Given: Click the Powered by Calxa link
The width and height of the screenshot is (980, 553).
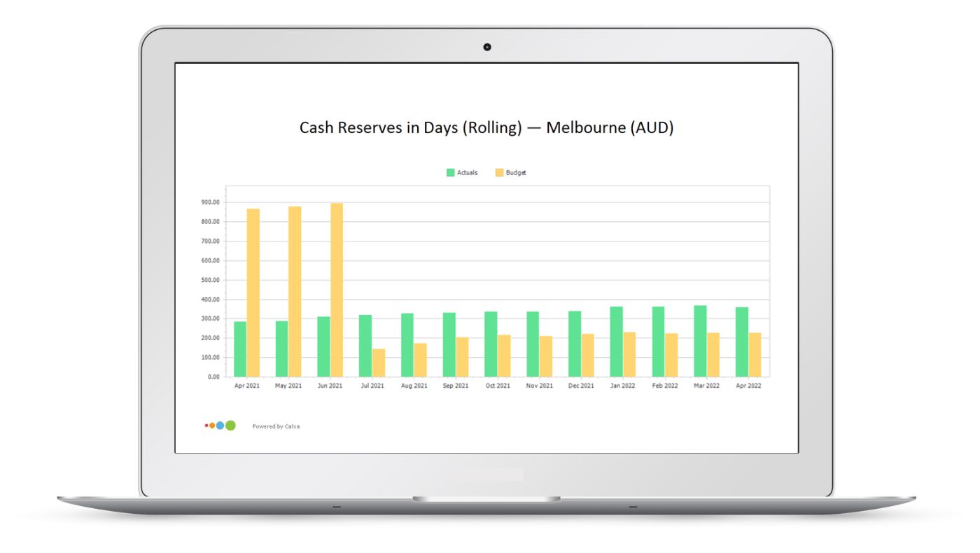Looking at the screenshot, I should click(x=276, y=426).
